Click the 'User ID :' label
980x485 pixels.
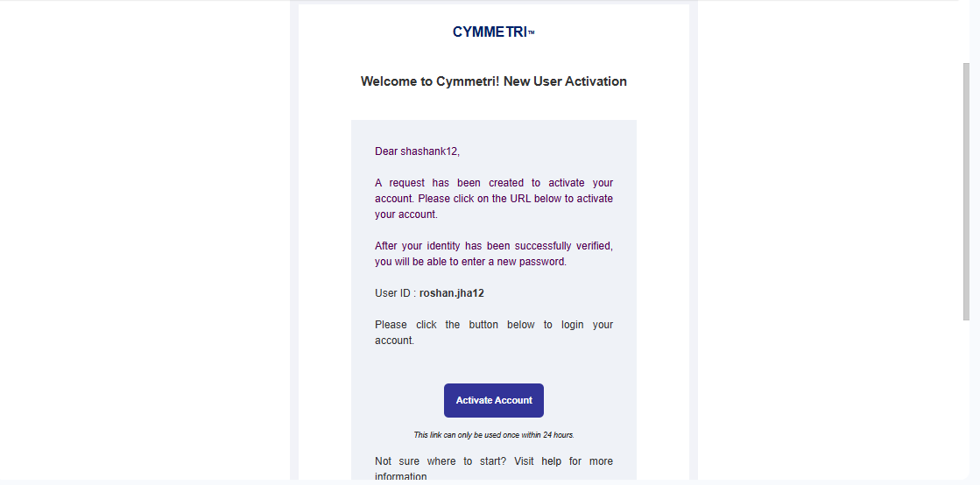[x=396, y=293]
